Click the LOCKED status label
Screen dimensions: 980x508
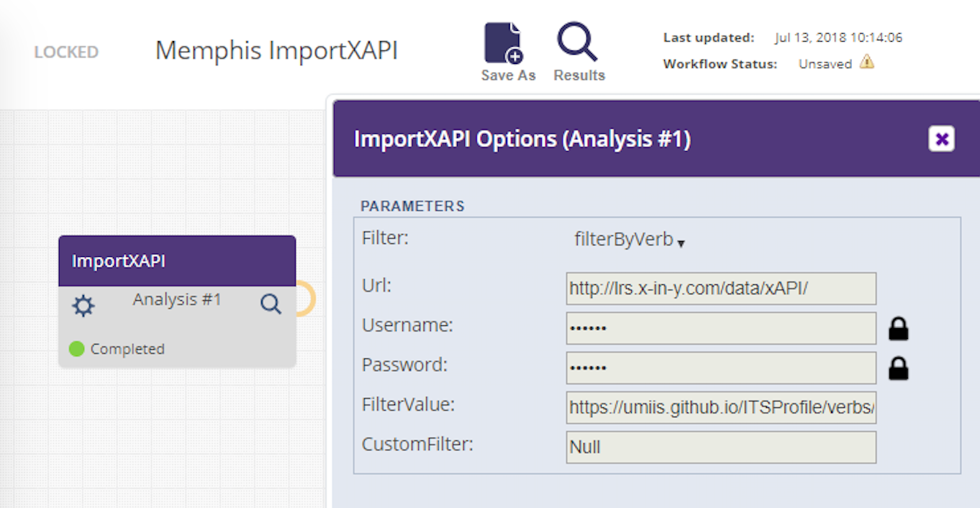click(66, 53)
